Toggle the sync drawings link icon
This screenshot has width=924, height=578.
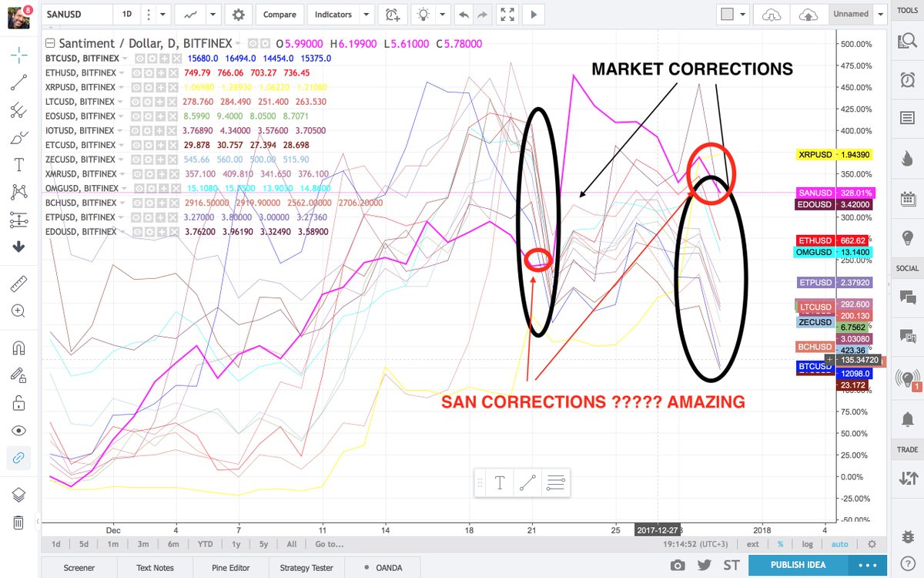pyautogui.click(x=19, y=458)
